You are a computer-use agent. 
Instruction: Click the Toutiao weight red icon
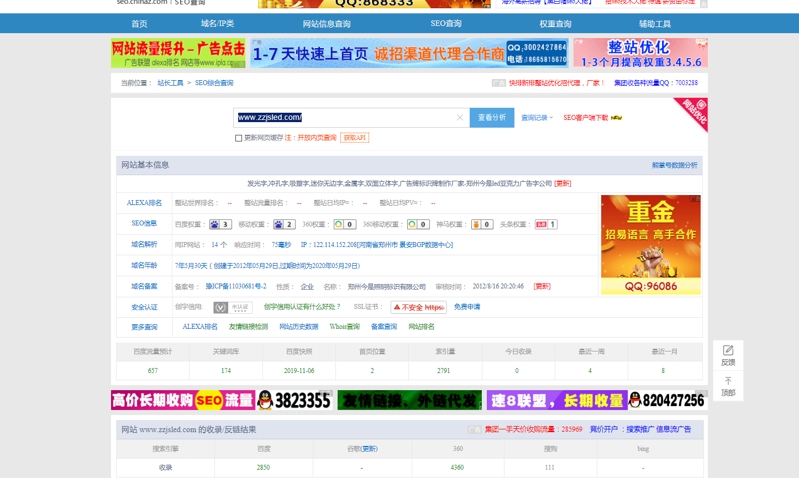coord(541,225)
